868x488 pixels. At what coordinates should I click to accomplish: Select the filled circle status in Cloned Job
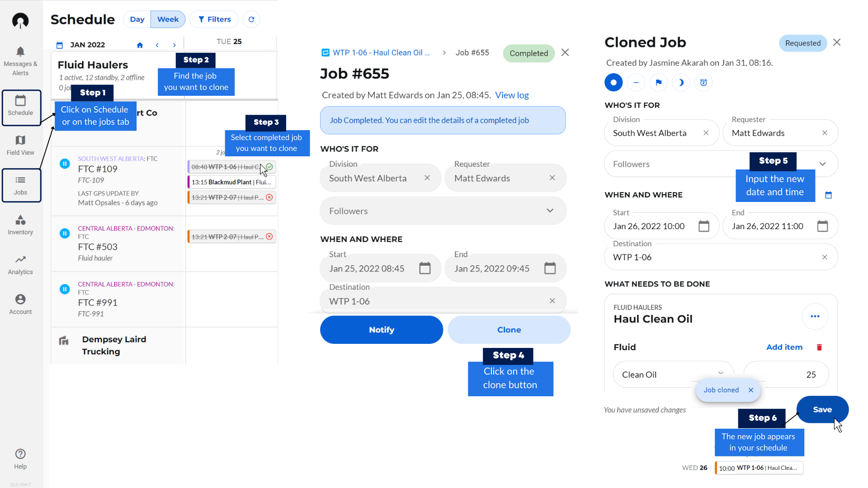tap(613, 82)
